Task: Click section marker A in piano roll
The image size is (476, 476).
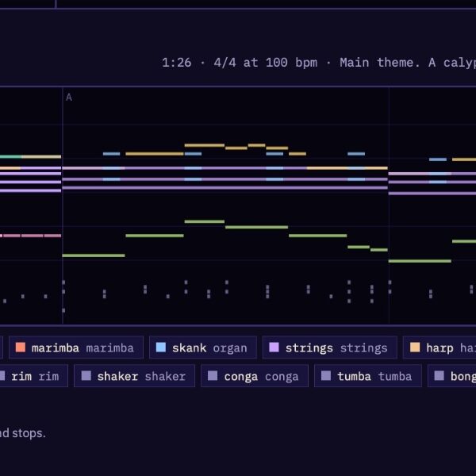Action: click(69, 98)
